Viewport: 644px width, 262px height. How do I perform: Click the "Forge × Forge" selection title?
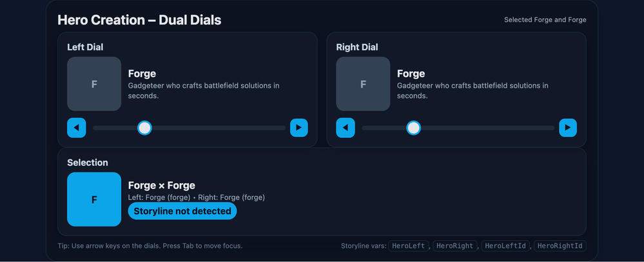[161, 185]
